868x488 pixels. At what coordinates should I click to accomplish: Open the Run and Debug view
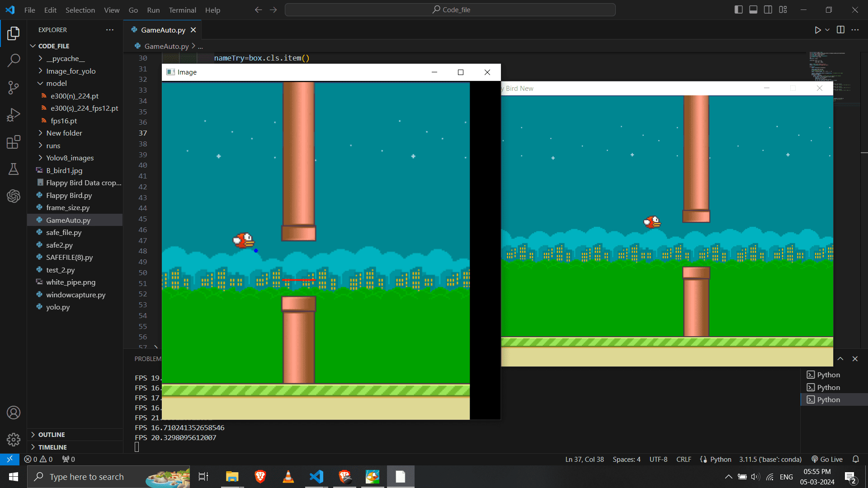coord(14,115)
